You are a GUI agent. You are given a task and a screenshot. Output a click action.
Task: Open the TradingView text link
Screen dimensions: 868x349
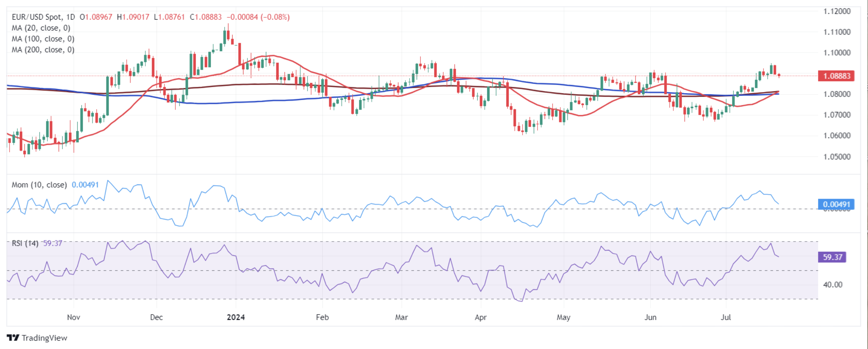coord(45,338)
